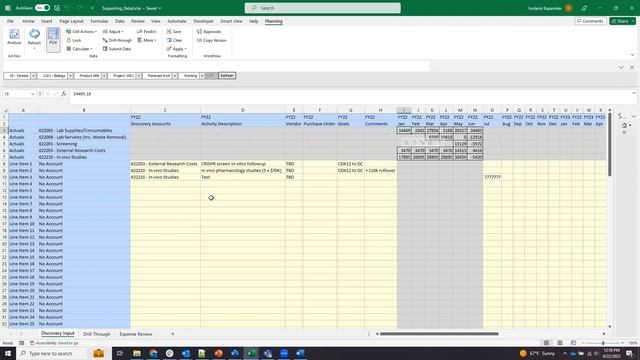Screen dimensions: 640x360
Task: Click the Share button
Action: click(x=622, y=21)
